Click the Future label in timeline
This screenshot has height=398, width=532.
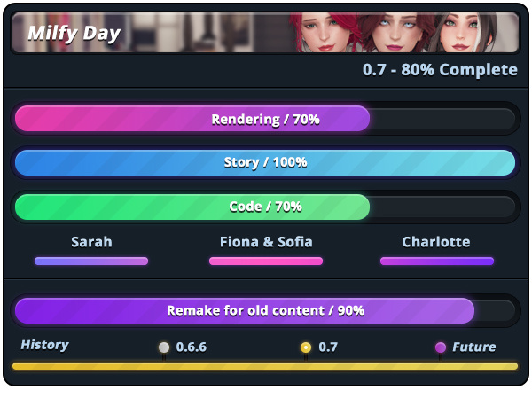pyautogui.click(x=474, y=347)
